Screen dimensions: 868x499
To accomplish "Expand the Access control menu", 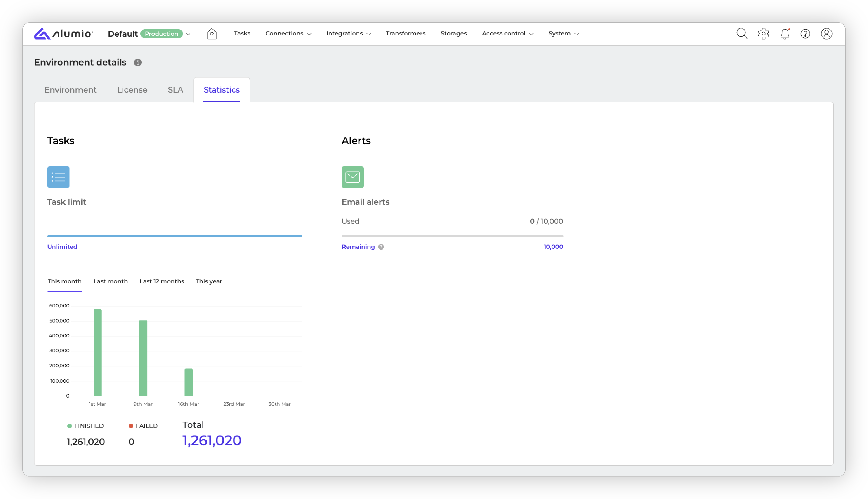I will pyautogui.click(x=507, y=34).
